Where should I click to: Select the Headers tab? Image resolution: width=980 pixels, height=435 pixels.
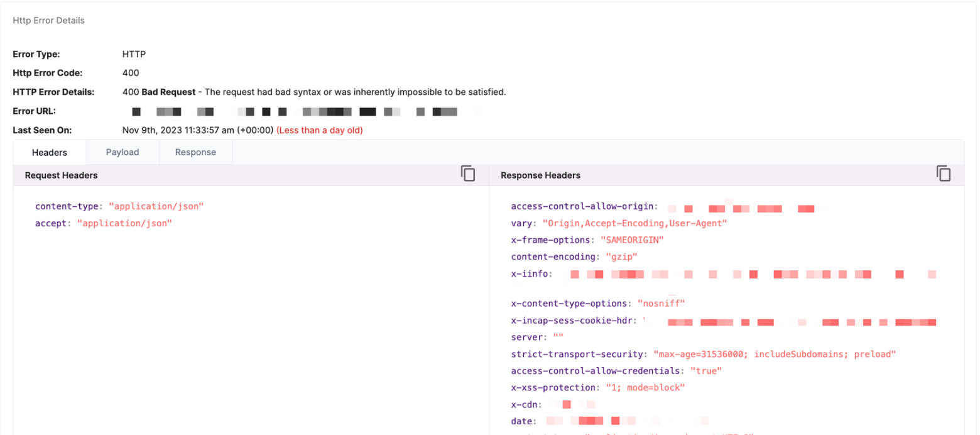[50, 152]
